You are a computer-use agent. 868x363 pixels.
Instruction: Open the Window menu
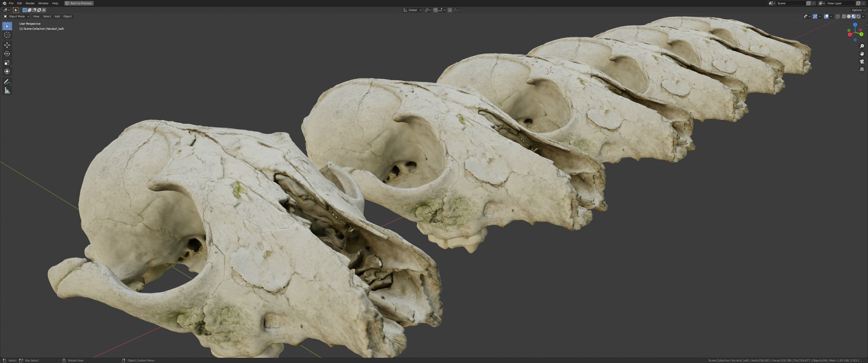click(43, 3)
